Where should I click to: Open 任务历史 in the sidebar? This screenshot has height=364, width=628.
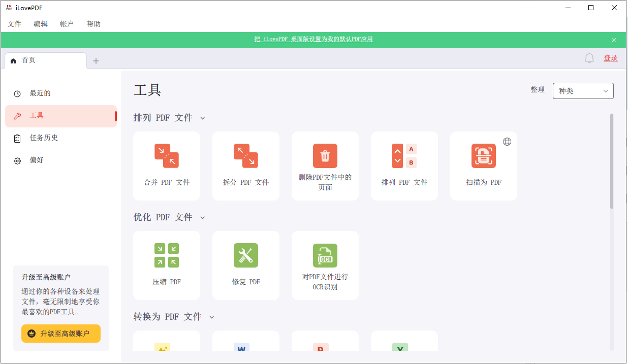[x=61, y=138]
